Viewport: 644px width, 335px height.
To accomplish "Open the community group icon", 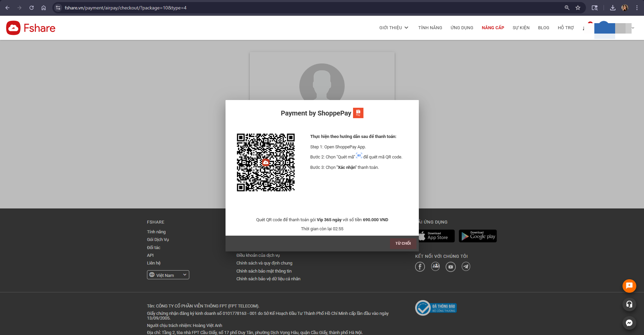I will [x=435, y=267].
